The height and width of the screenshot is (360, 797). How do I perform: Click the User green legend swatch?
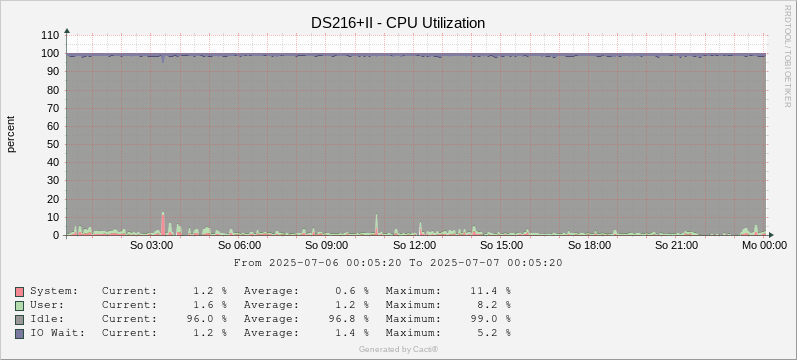click(x=20, y=306)
